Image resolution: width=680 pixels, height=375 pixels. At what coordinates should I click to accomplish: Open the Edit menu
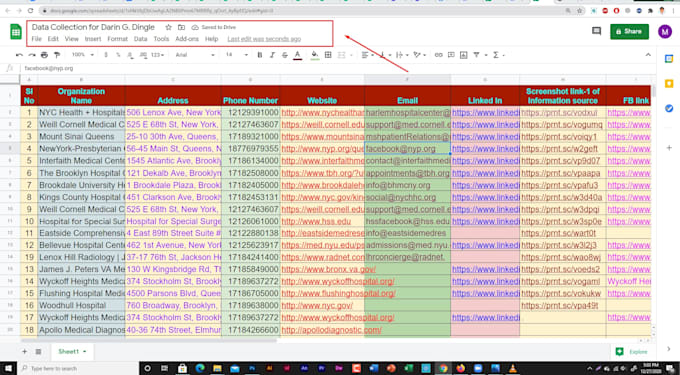pyautogui.click(x=53, y=39)
